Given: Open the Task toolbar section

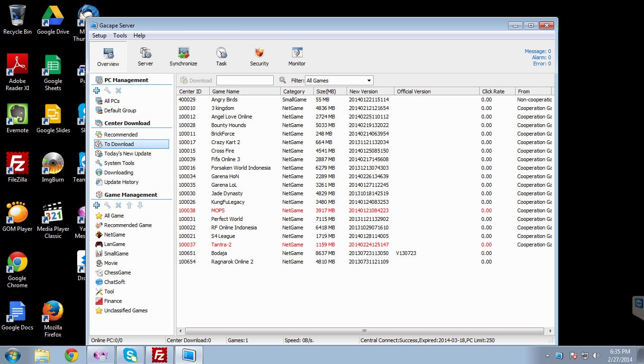Looking at the screenshot, I should (x=221, y=57).
